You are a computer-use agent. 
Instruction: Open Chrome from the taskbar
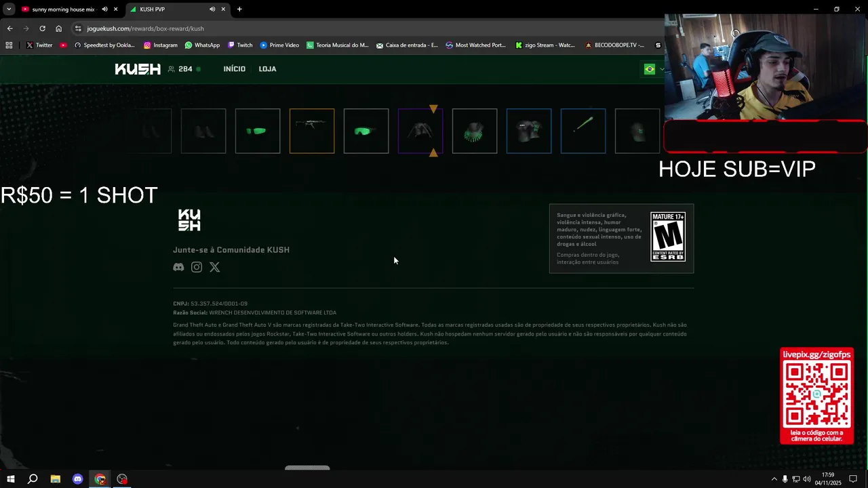[100, 479]
